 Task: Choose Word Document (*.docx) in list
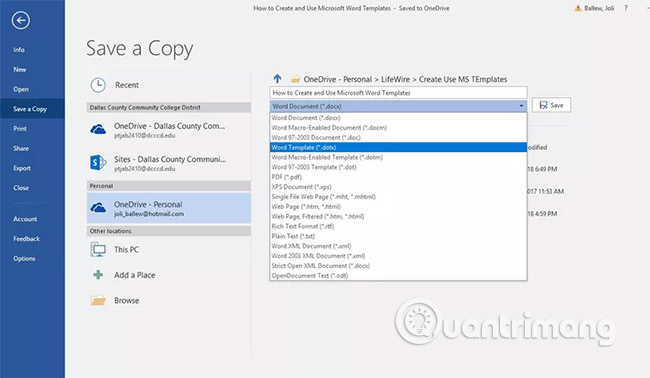coord(398,118)
